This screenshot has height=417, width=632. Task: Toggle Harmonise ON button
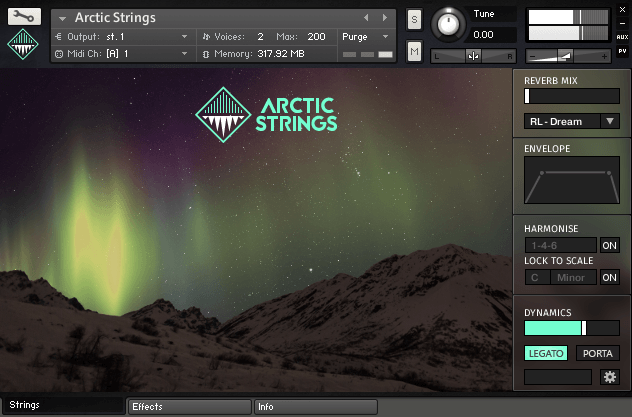609,245
